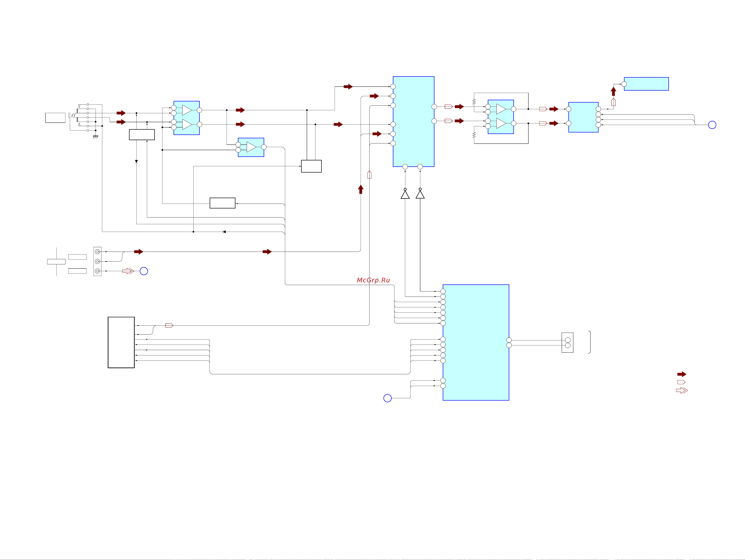Click the three-jack connector strip at left

(97, 261)
